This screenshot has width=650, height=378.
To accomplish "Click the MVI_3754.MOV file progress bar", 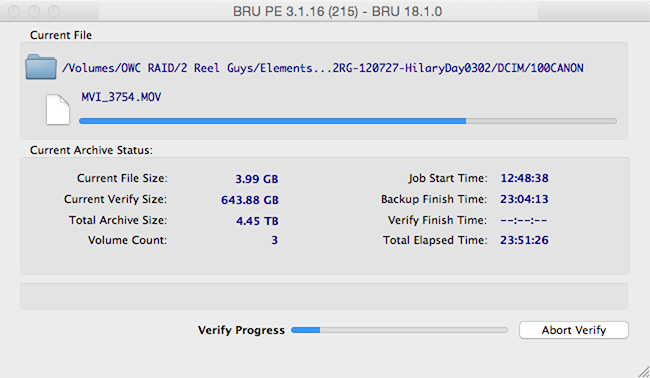I will coord(348,121).
